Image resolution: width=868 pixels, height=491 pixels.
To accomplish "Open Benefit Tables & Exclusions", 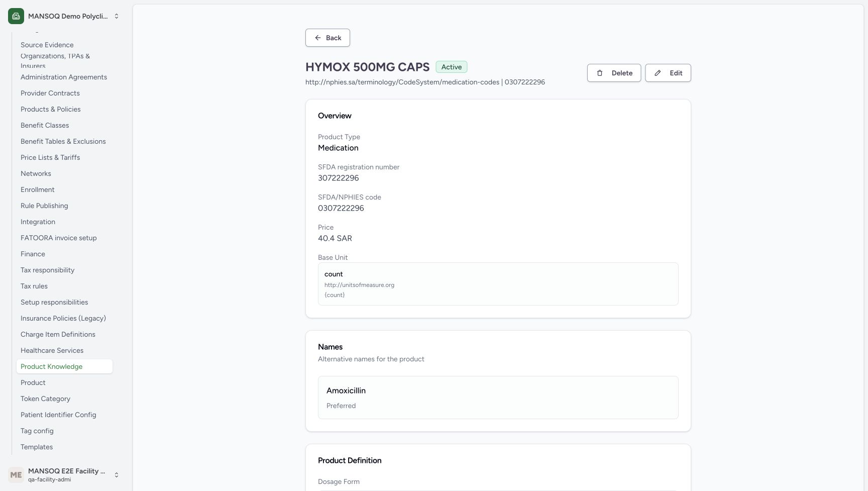I will point(63,141).
